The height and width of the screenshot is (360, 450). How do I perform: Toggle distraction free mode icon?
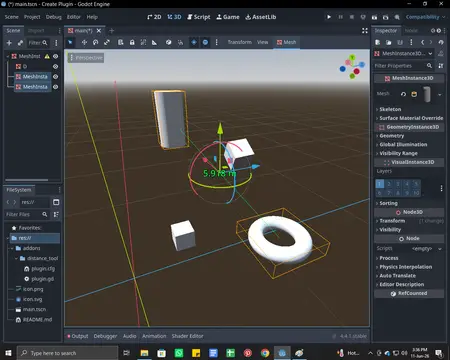pos(365,31)
